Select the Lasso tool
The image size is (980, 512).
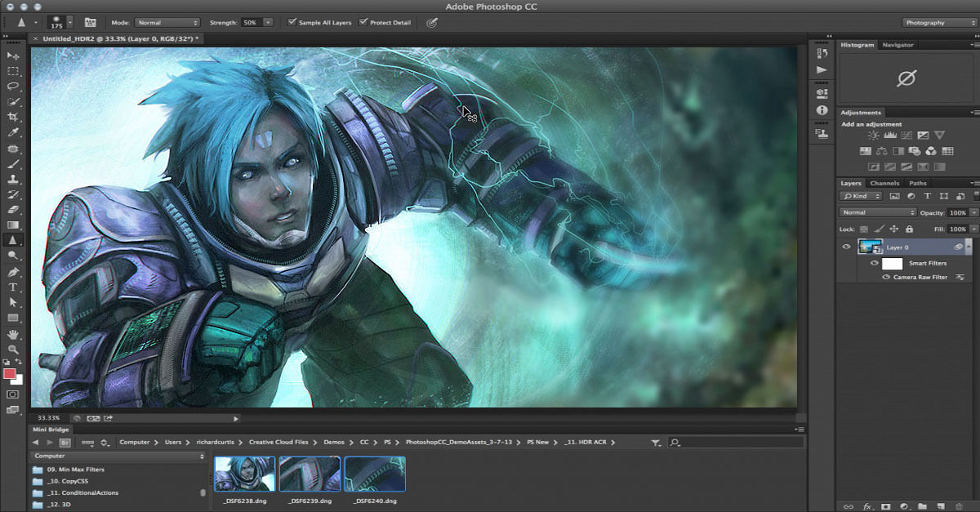pos(13,86)
